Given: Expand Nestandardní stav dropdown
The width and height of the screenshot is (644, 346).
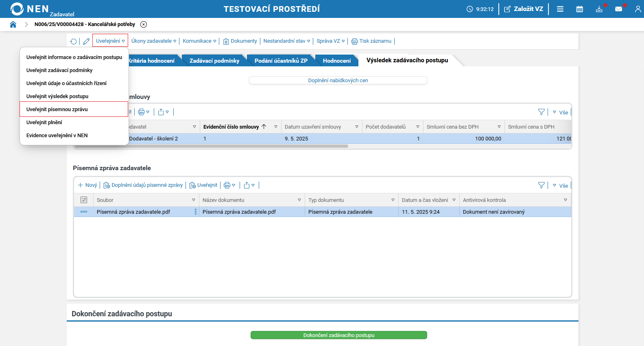Looking at the screenshot, I should tap(287, 41).
